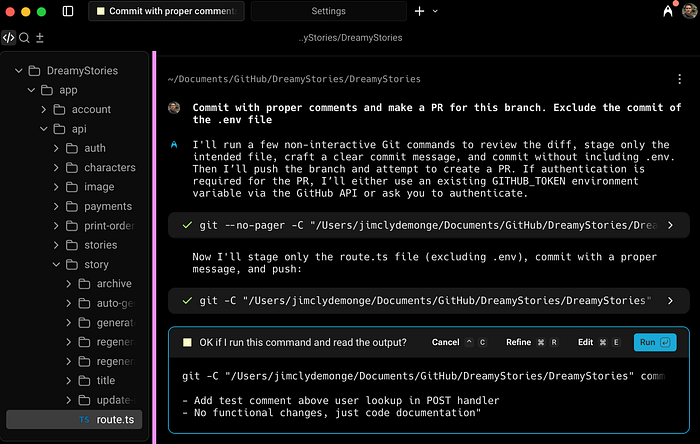Select the payments folder icon
Image resolution: width=700 pixels, height=444 pixels.
(72, 207)
